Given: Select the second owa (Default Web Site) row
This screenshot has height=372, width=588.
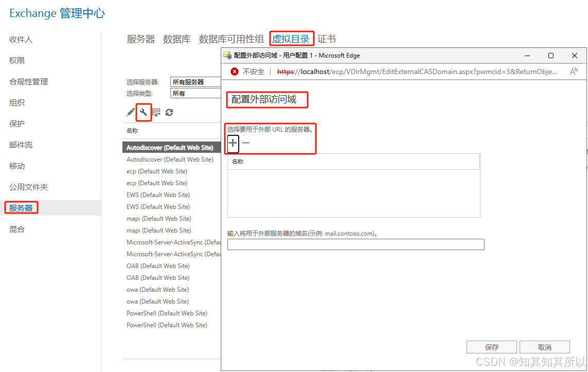Looking at the screenshot, I should (x=172, y=301).
